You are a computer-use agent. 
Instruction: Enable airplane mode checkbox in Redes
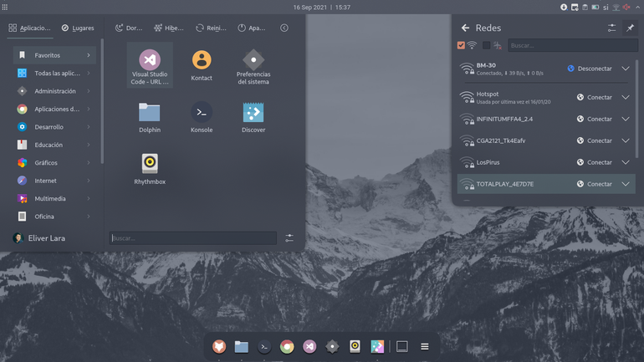tap(486, 45)
